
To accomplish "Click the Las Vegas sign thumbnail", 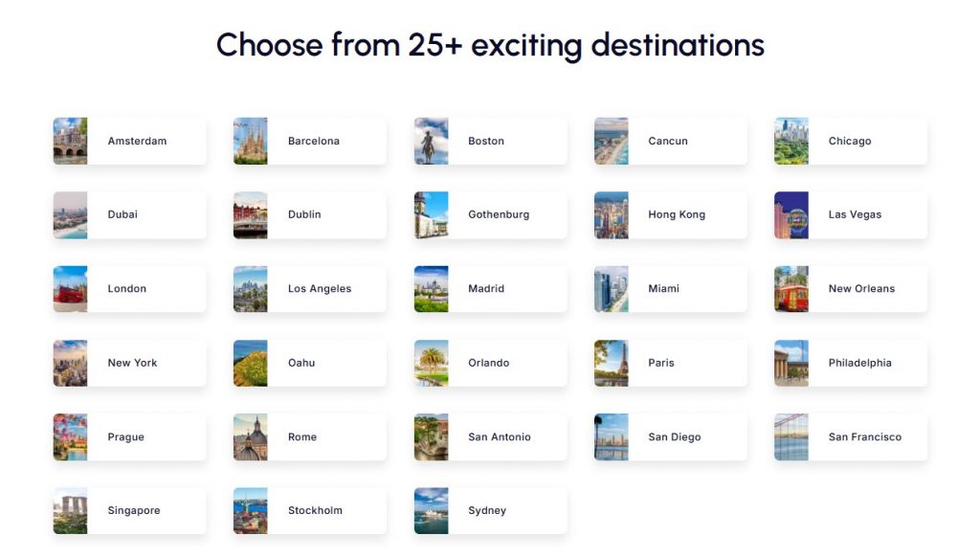I will pyautogui.click(x=791, y=214).
